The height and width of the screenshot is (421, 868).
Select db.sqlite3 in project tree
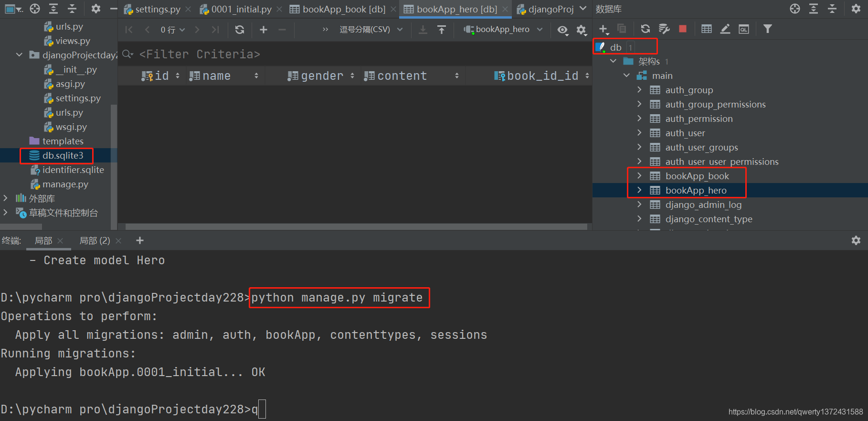pos(63,155)
